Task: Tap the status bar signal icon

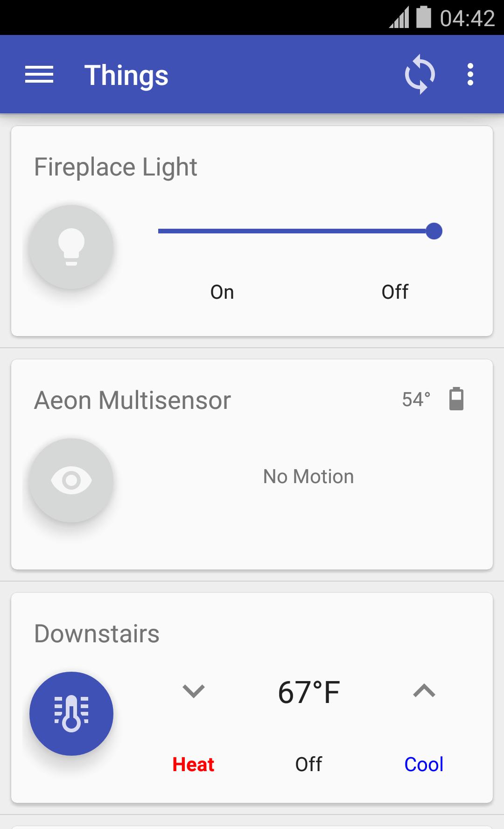Action: 399,18
